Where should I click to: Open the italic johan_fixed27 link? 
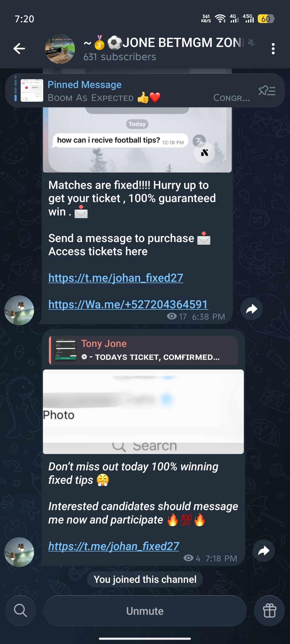[x=114, y=546]
